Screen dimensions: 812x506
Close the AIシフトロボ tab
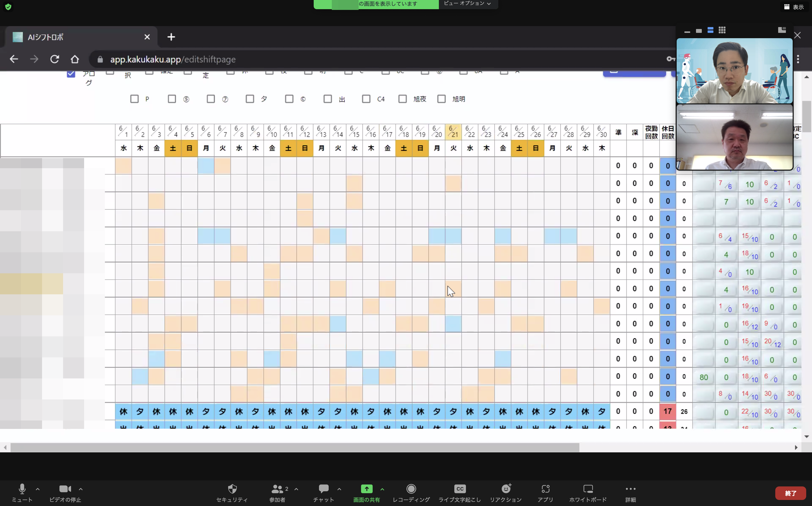coord(147,37)
